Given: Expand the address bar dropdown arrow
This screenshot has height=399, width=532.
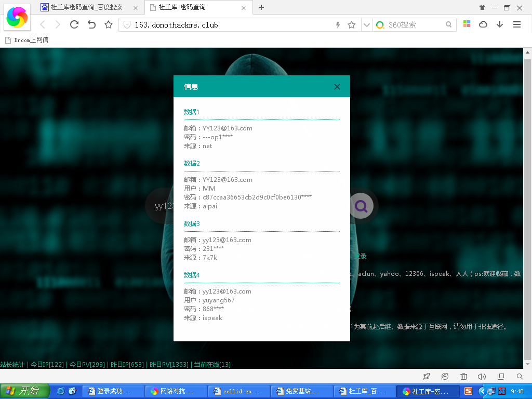Looking at the screenshot, I should (366, 25).
